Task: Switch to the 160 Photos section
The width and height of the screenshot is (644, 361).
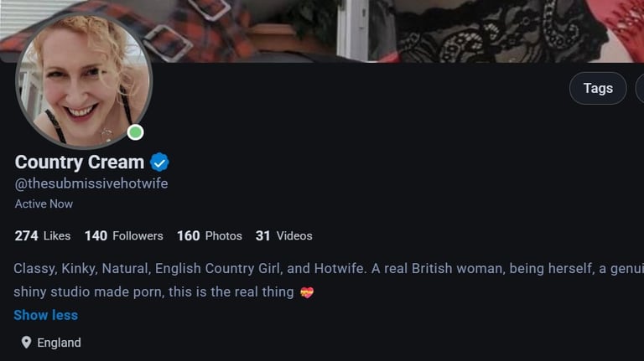Action: (x=210, y=236)
